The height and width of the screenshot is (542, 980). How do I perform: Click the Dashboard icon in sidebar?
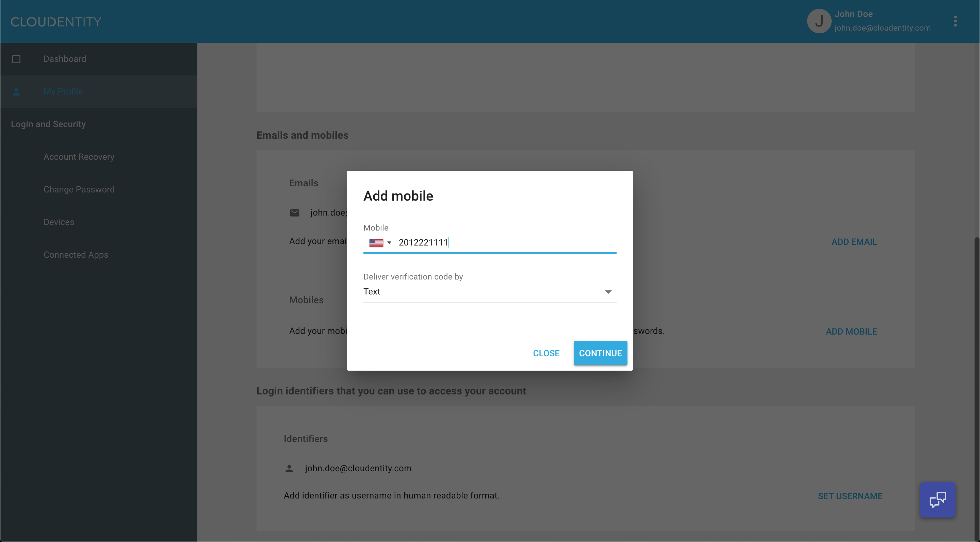coord(16,59)
